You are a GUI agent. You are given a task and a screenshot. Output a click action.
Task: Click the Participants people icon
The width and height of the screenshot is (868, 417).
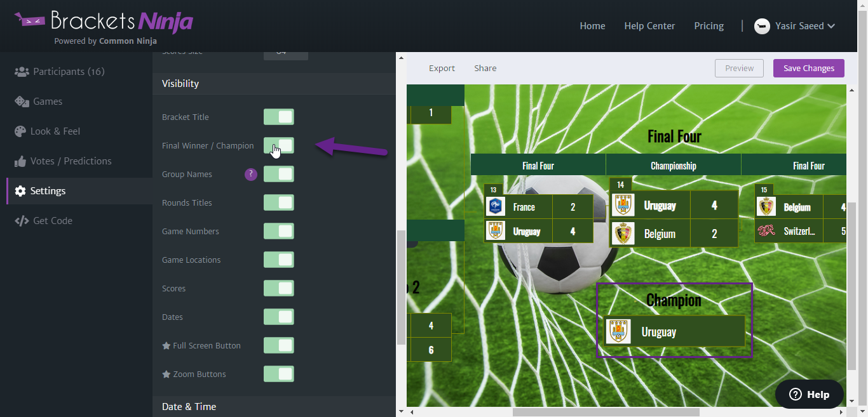tap(22, 72)
